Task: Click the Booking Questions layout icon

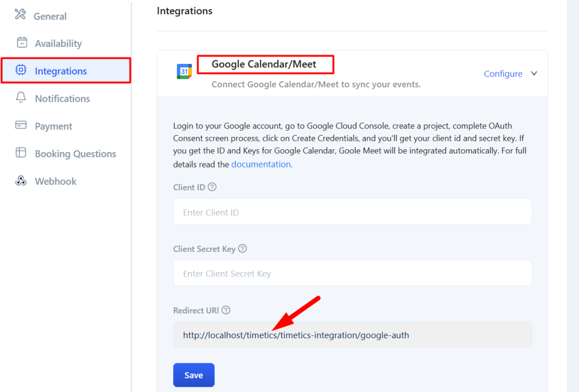Action: [x=21, y=153]
